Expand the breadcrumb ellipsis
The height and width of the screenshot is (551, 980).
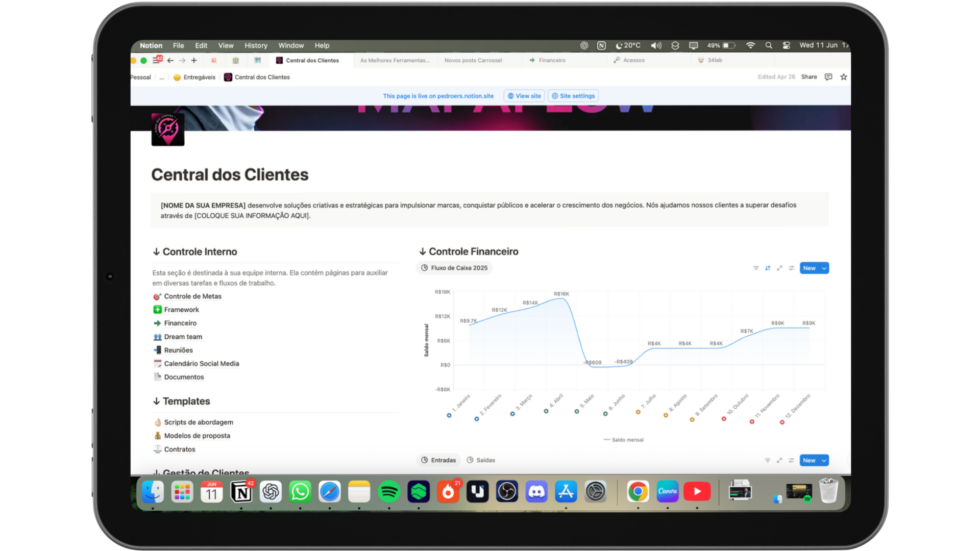162,78
